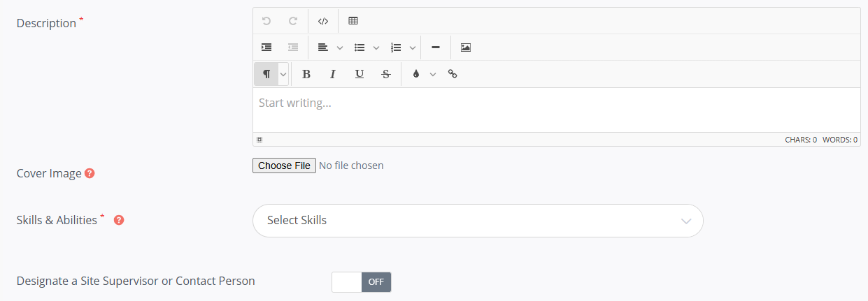Insert an image into the description
Screen dimensions: 868x301
coord(466,47)
